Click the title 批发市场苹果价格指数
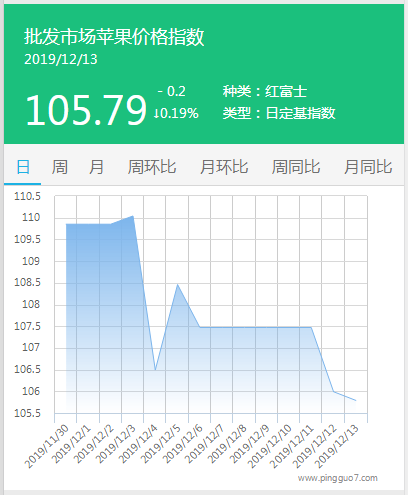Screen dimensions: 408x495 114,37
